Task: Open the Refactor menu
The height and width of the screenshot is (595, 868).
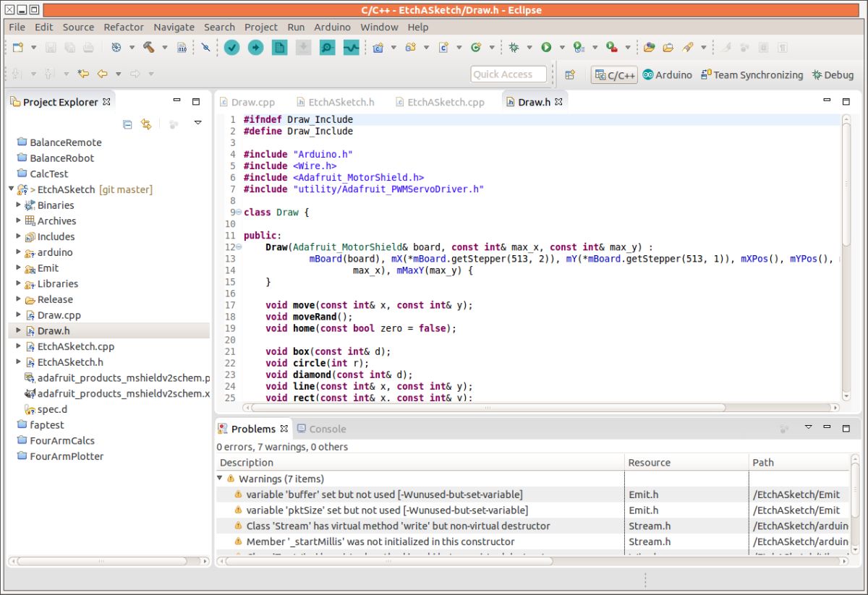Action: (x=123, y=27)
